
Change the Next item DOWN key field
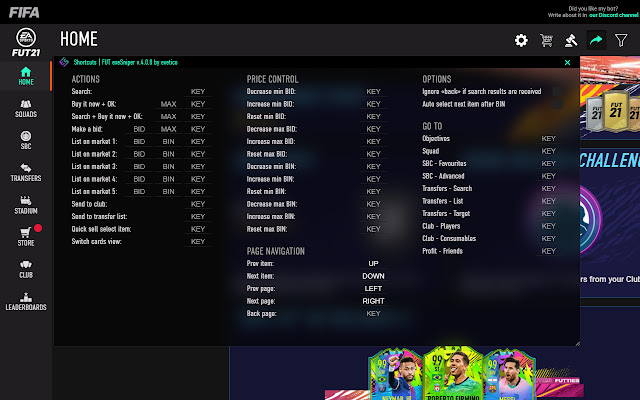click(373, 276)
